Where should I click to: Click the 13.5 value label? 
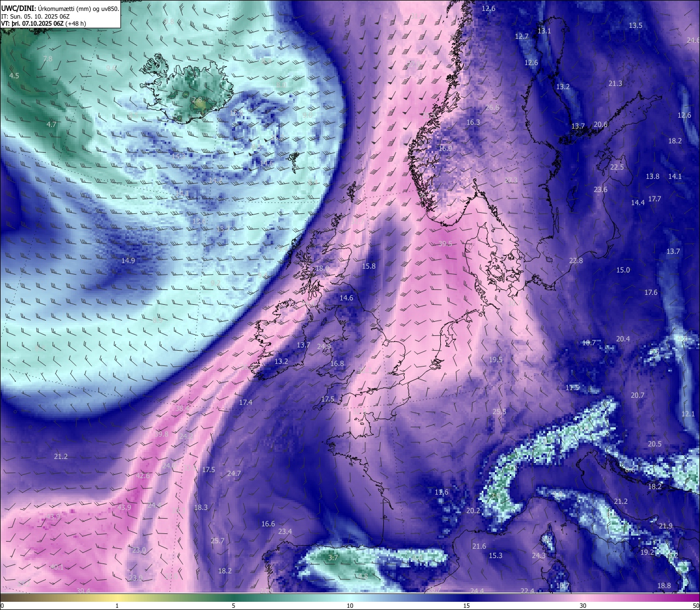coord(635,25)
